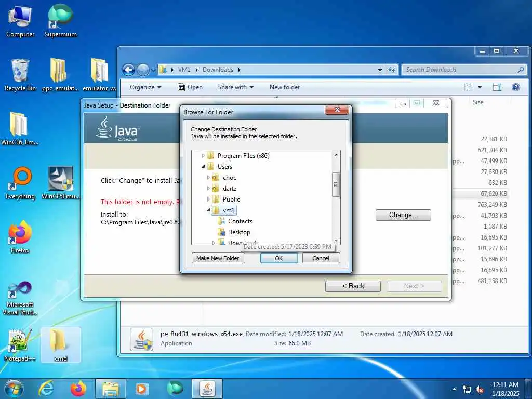Click the Change... button in Java Setup
Viewport: 532px width, 399px height.
pyautogui.click(x=403, y=215)
